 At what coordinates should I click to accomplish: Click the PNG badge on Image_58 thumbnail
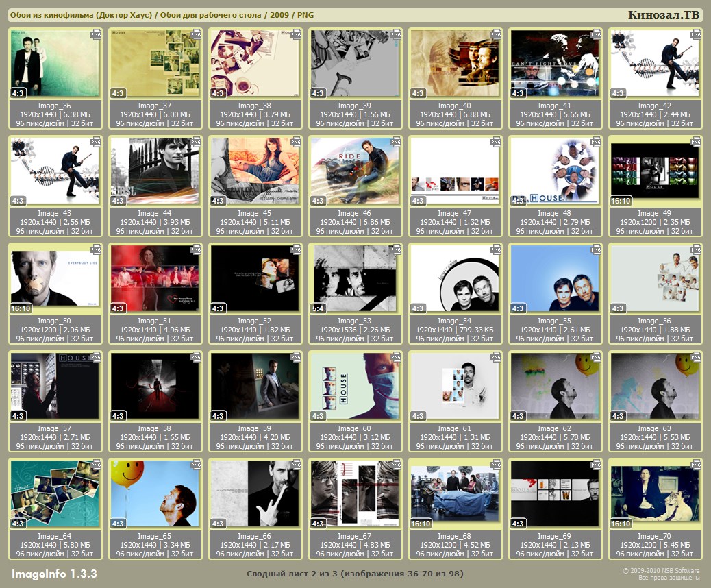coord(197,357)
